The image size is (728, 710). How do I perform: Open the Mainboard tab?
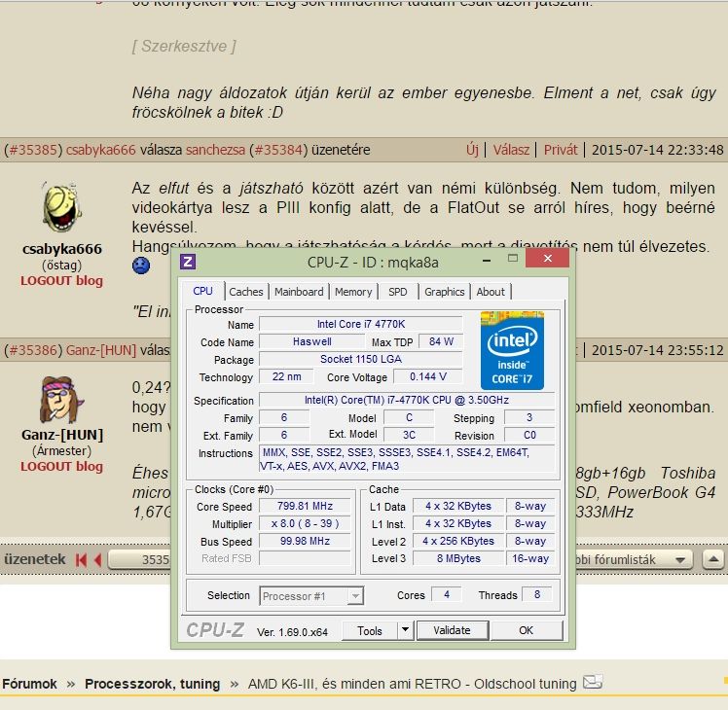click(299, 292)
